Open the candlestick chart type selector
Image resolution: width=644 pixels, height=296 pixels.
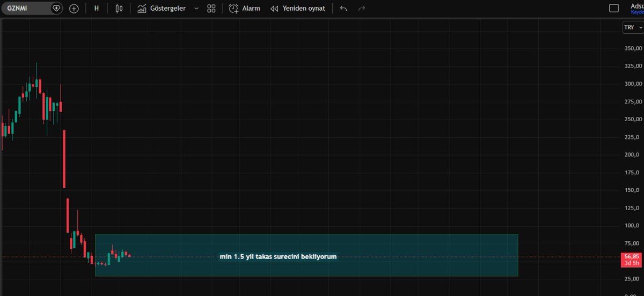[x=119, y=9]
